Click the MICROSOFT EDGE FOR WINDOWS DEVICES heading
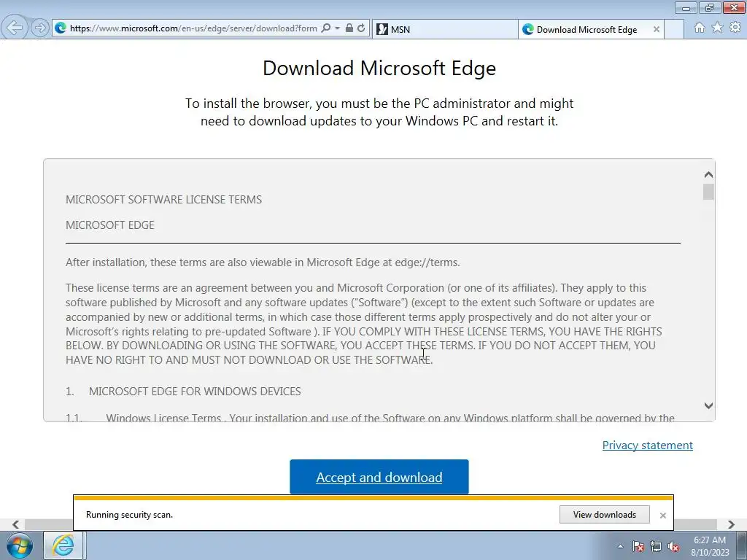747x560 pixels. 195,392
